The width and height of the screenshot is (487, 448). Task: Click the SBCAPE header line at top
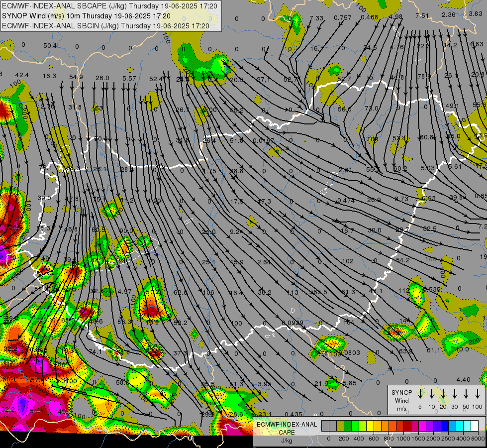coord(109,6)
